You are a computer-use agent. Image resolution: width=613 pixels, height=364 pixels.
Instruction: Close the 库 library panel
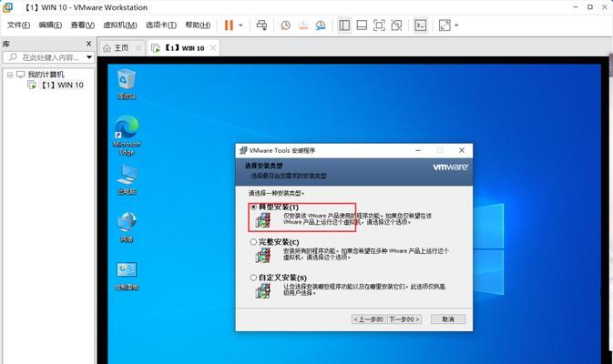[x=88, y=44]
